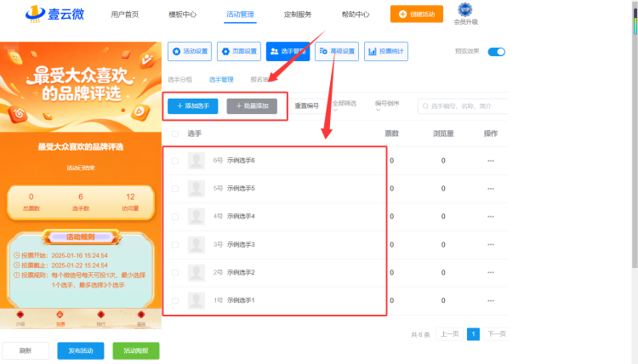The width and height of the screenshot is (638, 364).
Task: Click the VIP 会员升级 badge icon
Action: pyautogui.click(x=465, y=9)
